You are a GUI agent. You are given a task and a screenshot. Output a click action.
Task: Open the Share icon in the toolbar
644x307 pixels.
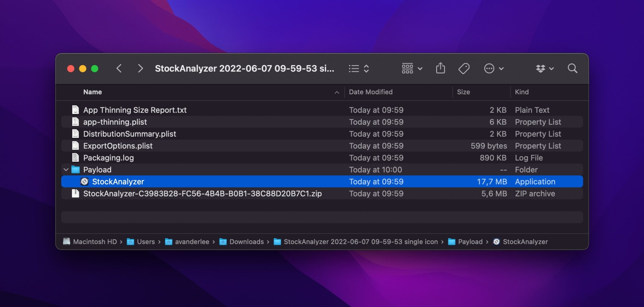pos(441,68)
